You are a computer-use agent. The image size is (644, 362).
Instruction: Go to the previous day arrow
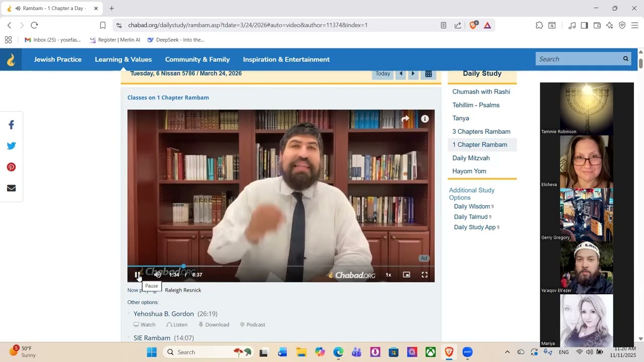pos(401,73)
